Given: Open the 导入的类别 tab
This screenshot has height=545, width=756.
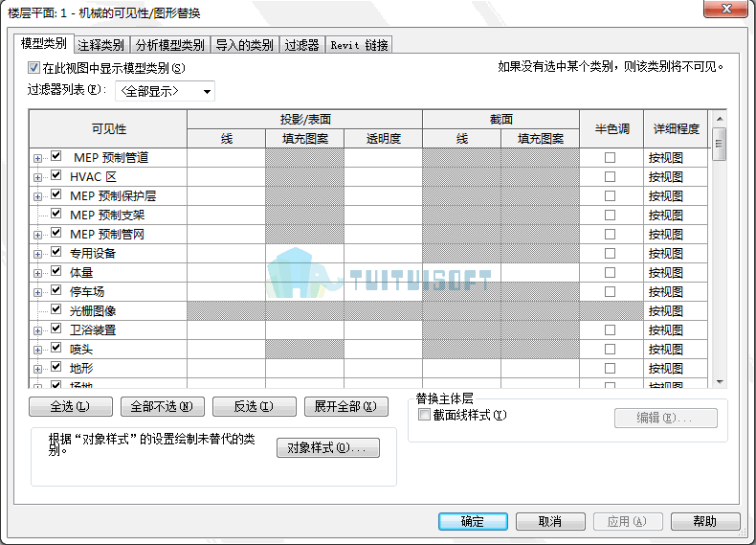Looking at the screenshot, I should coord(244,45).
